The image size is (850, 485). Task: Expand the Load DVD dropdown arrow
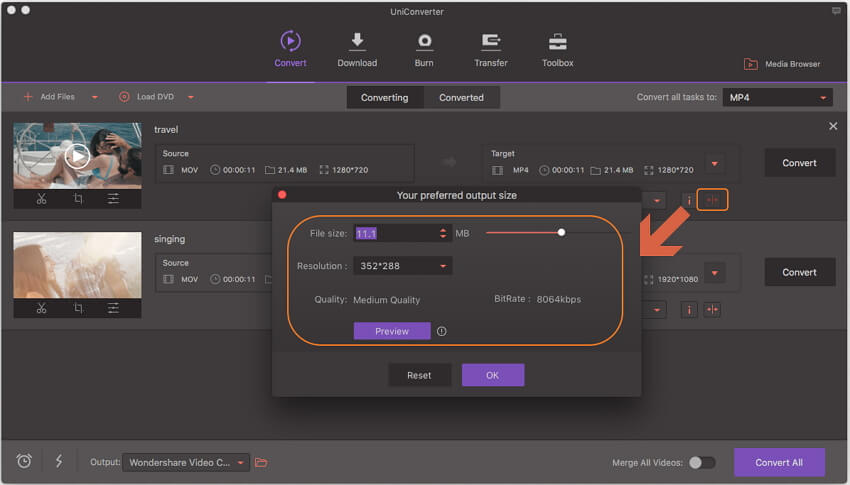[191, 98]
